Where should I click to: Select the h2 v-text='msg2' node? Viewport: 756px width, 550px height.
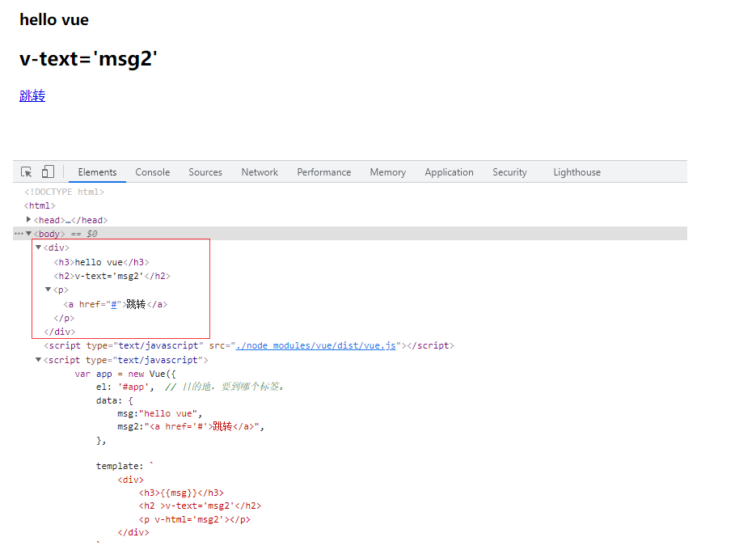pyautogui.click(x=112, y=276)
